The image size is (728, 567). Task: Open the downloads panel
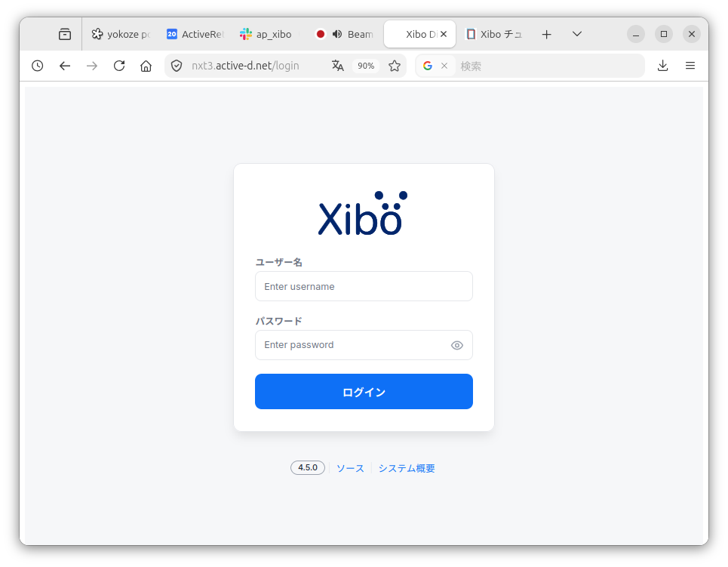pyautogui.click(x=663, y=66)
